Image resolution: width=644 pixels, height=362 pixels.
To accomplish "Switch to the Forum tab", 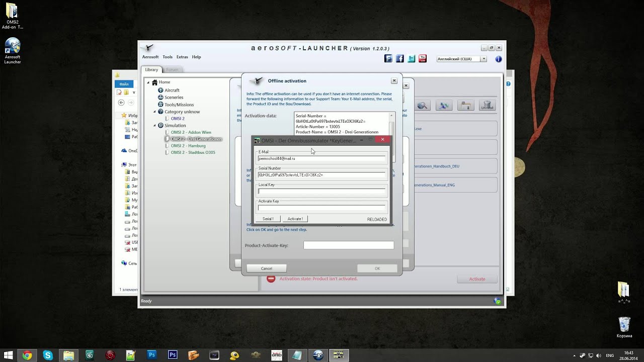I will pos(172,70).
